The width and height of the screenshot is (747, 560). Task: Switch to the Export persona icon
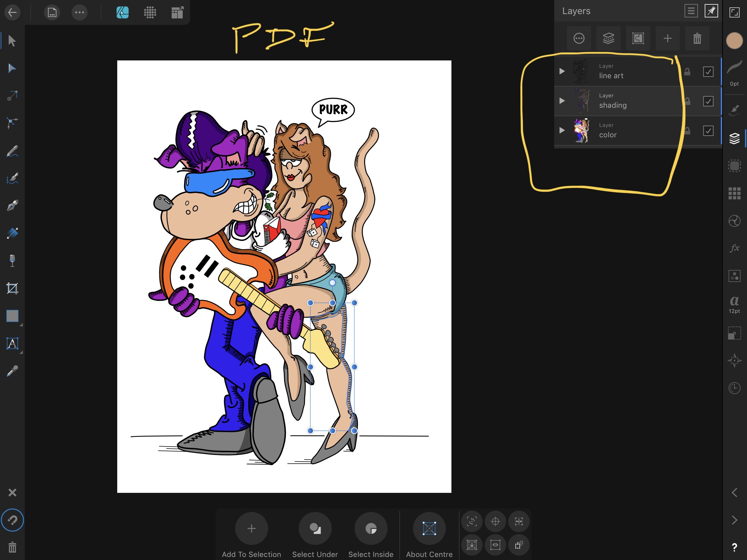click(x=177, y=12)
